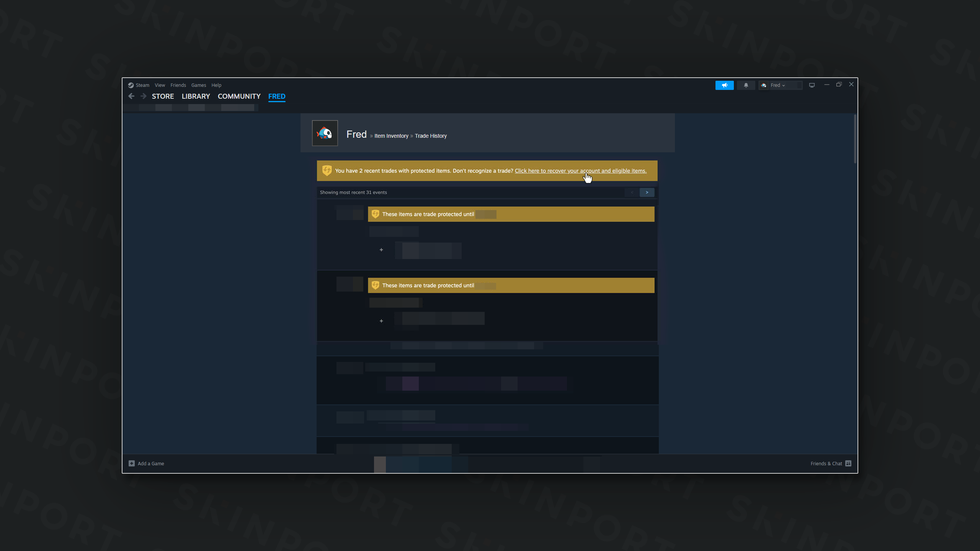This screenshot has height=551, width=980.
Task: Open Fred's piranha avatar thumbnail
Action: (325, 133)
